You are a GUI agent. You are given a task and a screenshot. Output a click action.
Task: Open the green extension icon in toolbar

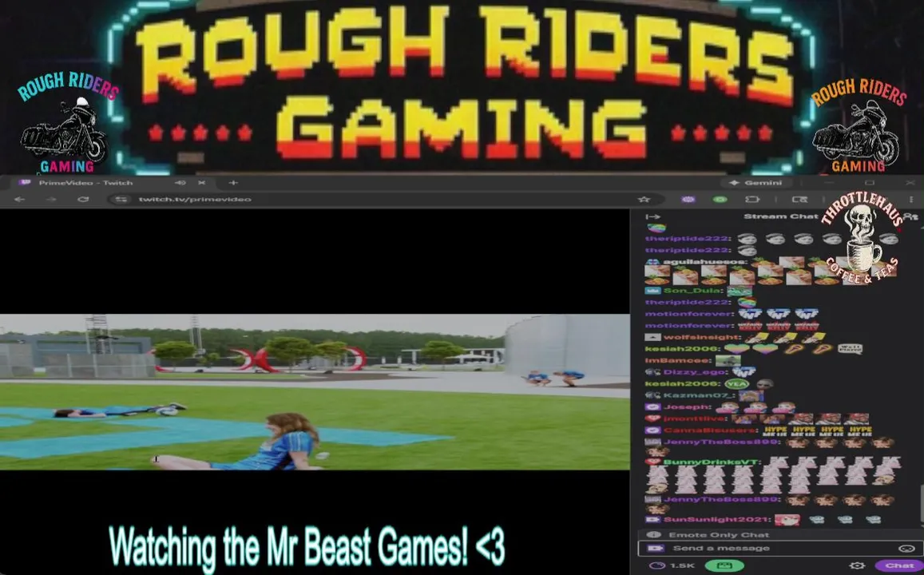(x=720, y=199)
